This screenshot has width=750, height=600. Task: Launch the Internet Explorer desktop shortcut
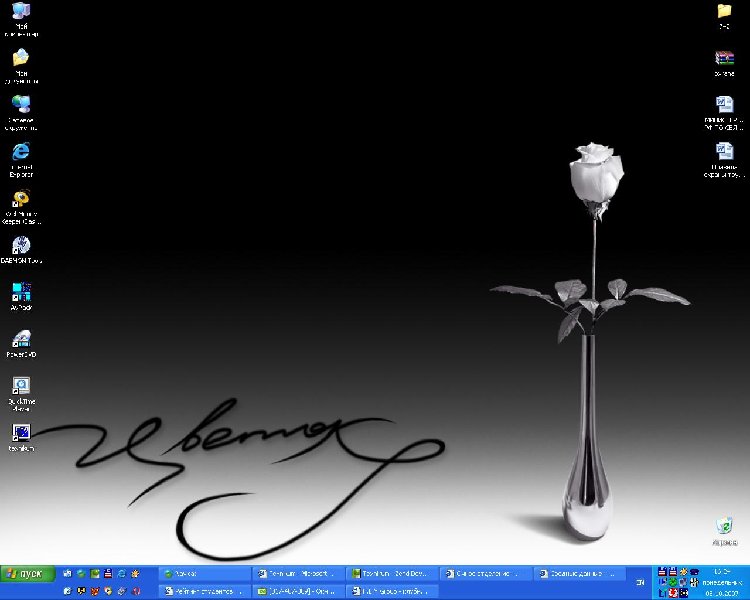pyautogui.click(x=21, y=160)
